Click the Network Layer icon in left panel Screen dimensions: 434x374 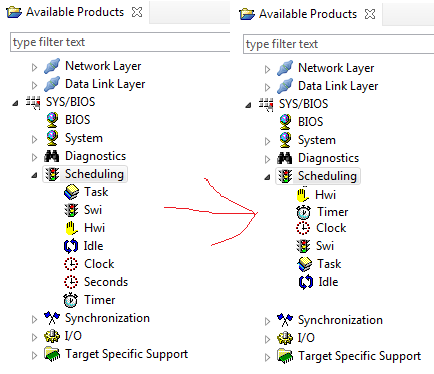tap(52, 66)
